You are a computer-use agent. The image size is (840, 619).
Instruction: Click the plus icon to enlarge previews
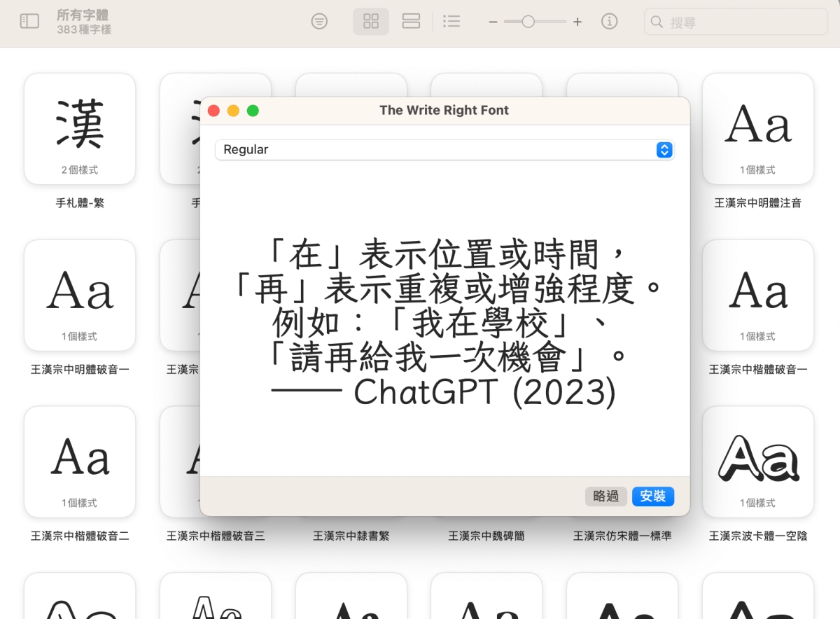[577, 22]
